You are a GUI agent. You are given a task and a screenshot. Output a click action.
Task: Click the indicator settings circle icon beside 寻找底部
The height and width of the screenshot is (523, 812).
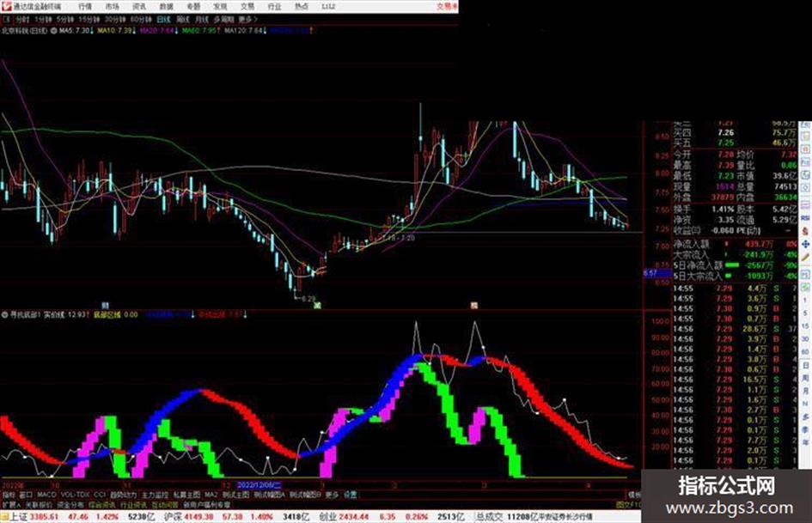(4, 314)
